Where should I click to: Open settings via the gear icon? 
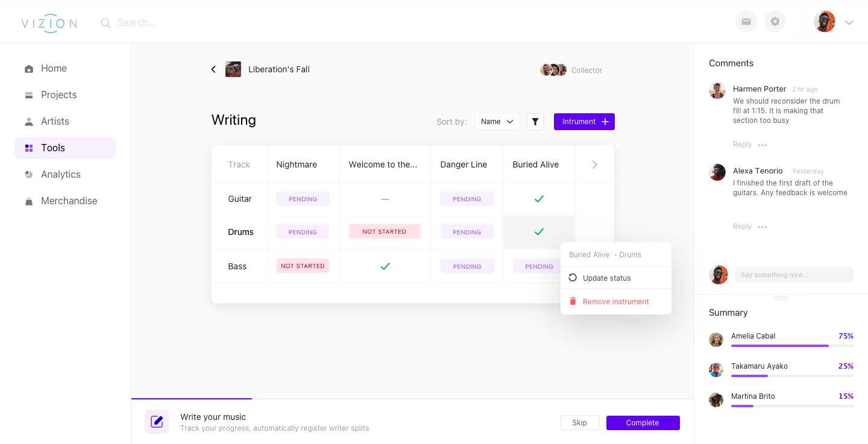click(x=775, y=22)
